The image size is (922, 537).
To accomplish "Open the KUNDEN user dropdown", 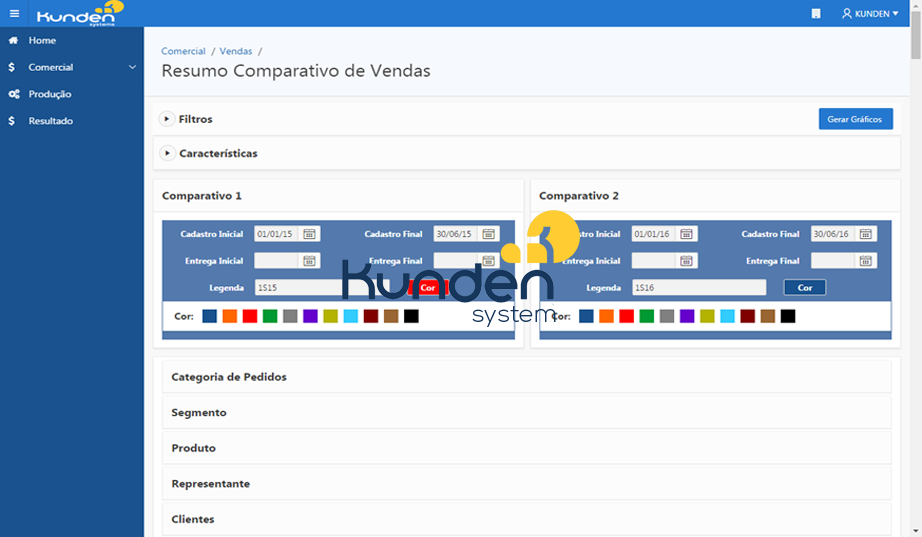I will pos(870,14).
